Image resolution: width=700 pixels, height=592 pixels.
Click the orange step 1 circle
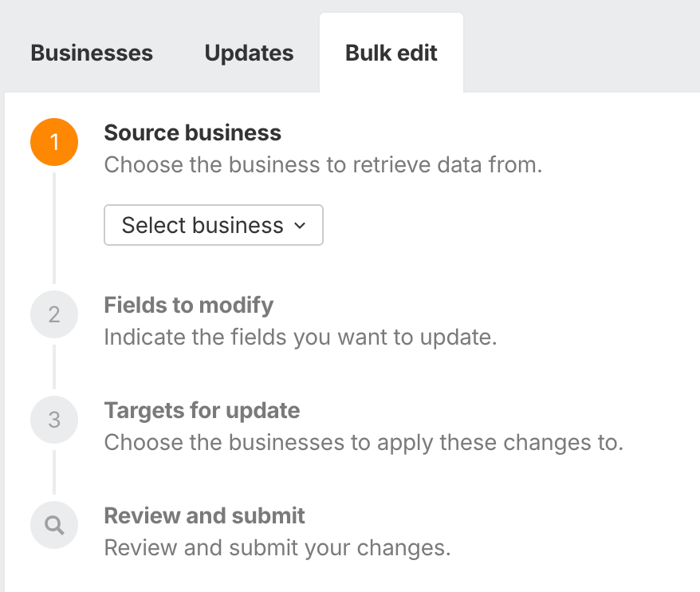click(x=54, y=142)
